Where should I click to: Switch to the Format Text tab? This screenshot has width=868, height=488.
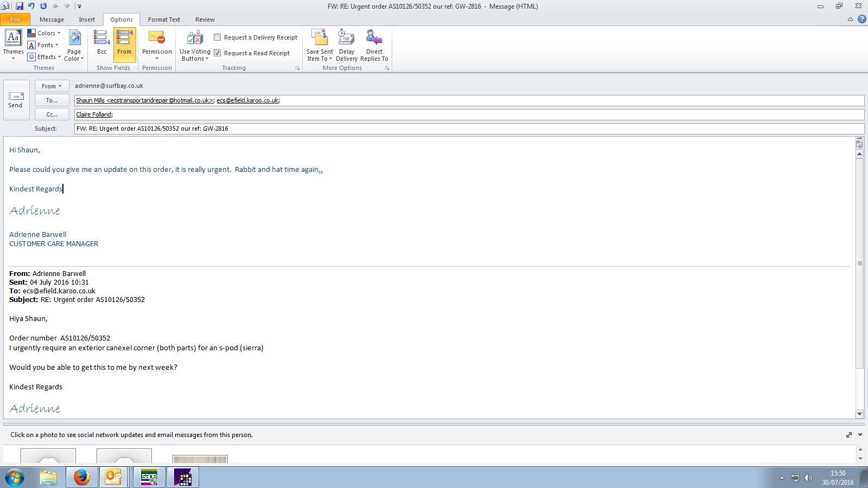tap(164, 20)
